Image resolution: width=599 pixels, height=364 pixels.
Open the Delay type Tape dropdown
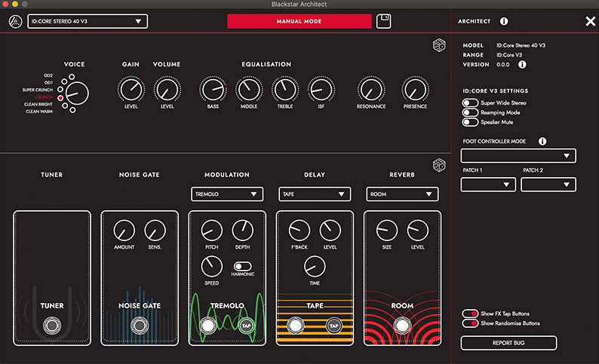pos(315,194)
